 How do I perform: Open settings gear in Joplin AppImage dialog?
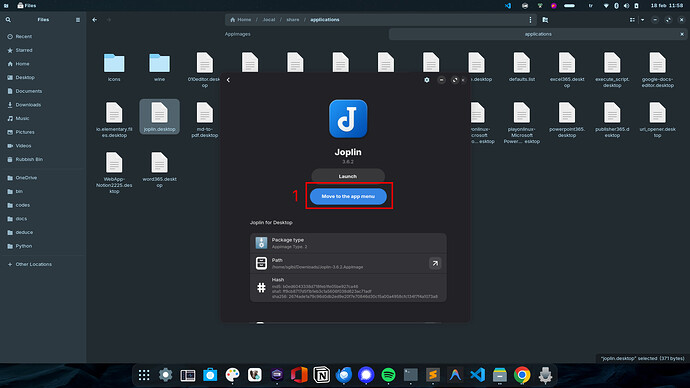tap(426, 80)
